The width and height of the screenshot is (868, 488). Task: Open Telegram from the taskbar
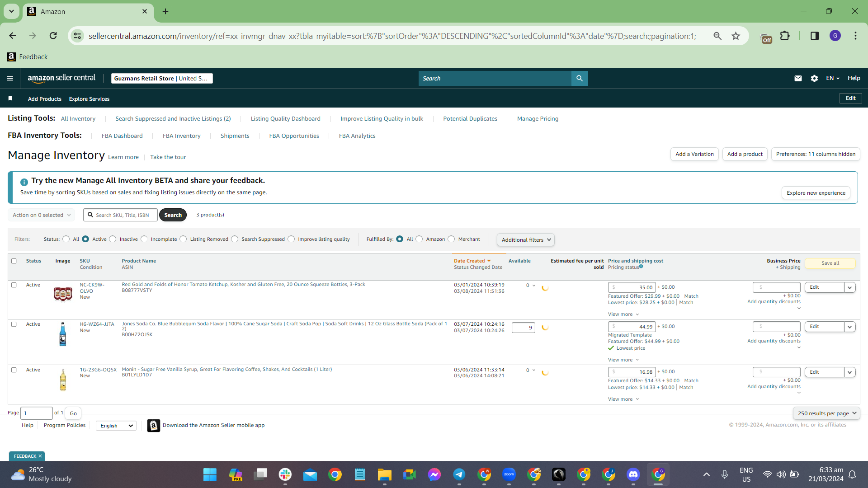tap(459, 474)
